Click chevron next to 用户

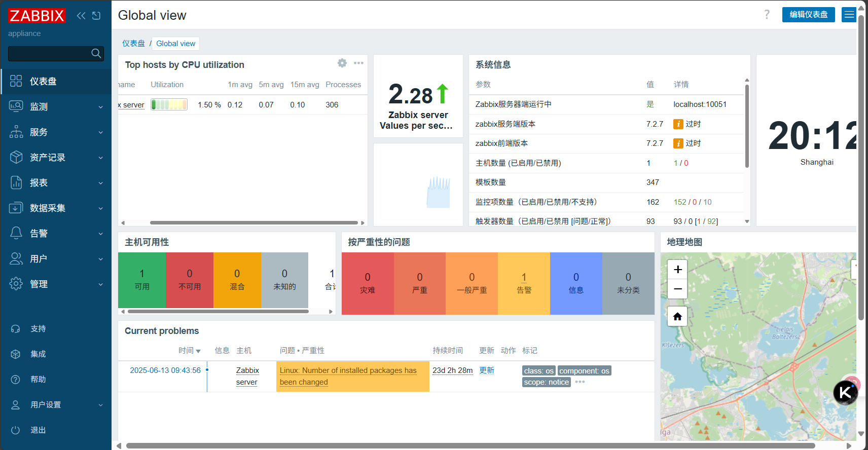(x=100, y=259)
